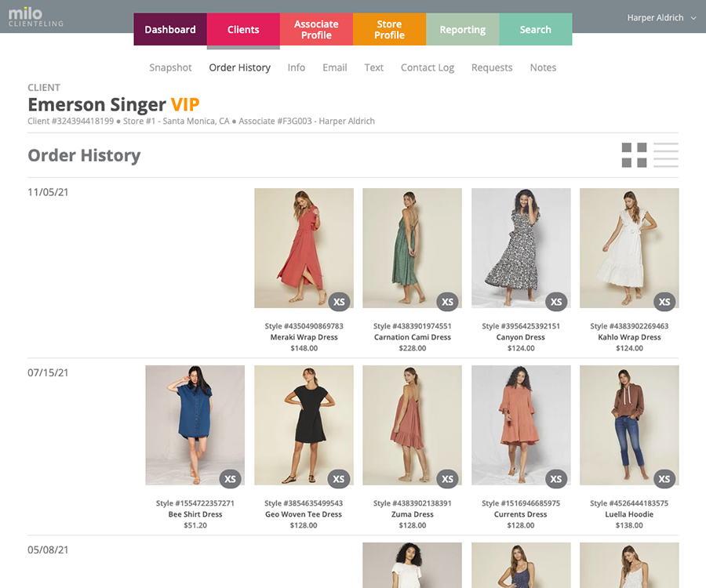Click XS size badge on Geo Woven Tee Dress
Viewport: 706px width, 588px height.
click(339, 479)
